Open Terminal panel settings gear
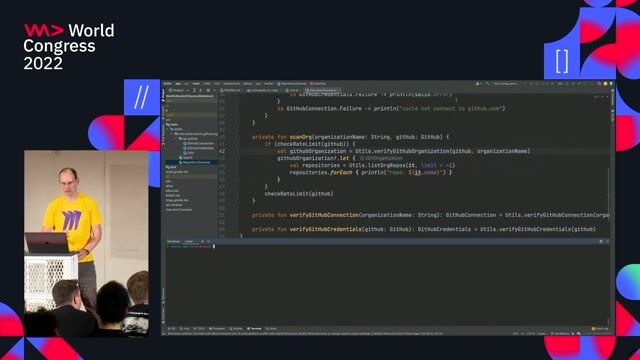The image size is (640, 360). point(601,241)
